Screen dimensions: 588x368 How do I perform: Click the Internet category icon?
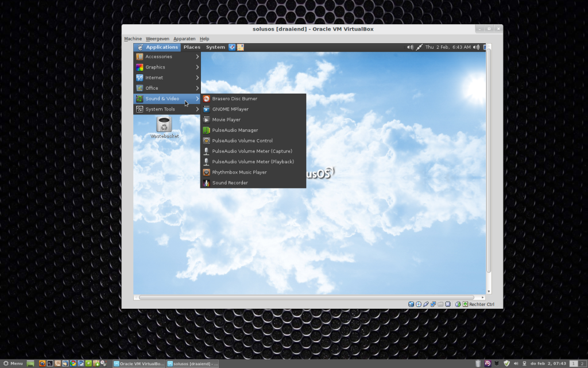pos(140,78)
